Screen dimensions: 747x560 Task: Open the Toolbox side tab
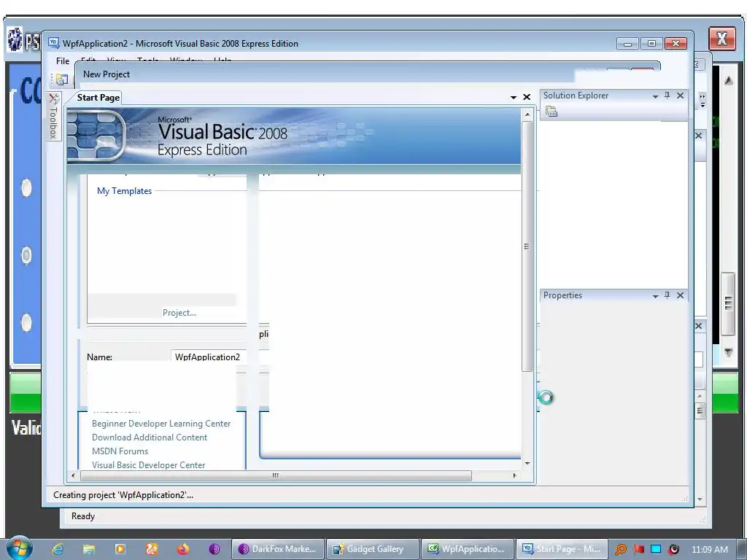point(54,116)
